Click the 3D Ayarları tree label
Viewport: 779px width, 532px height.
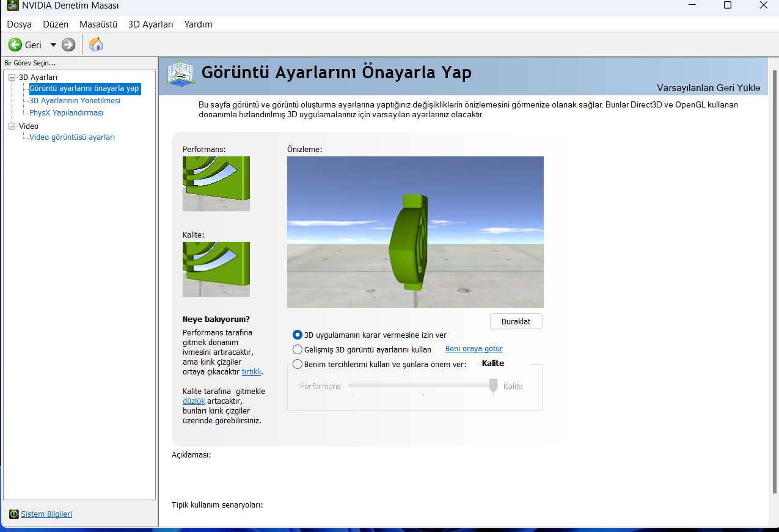38,78
